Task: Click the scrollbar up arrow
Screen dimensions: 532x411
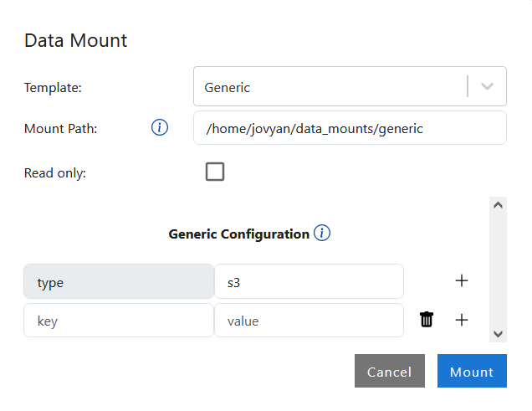Action: pyautogui.click(x=498, y=205)
